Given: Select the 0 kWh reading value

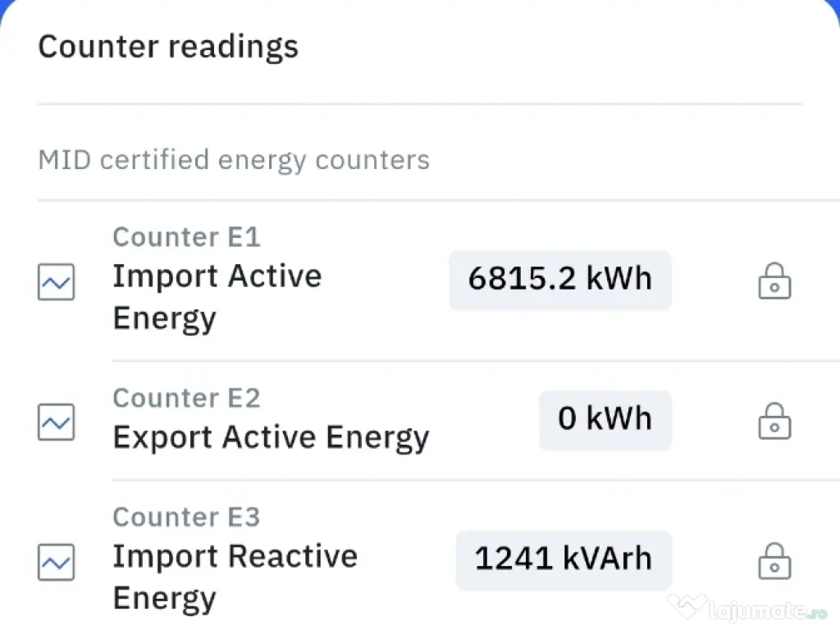Looking at the screenshot, I should (x=605, y=419).
